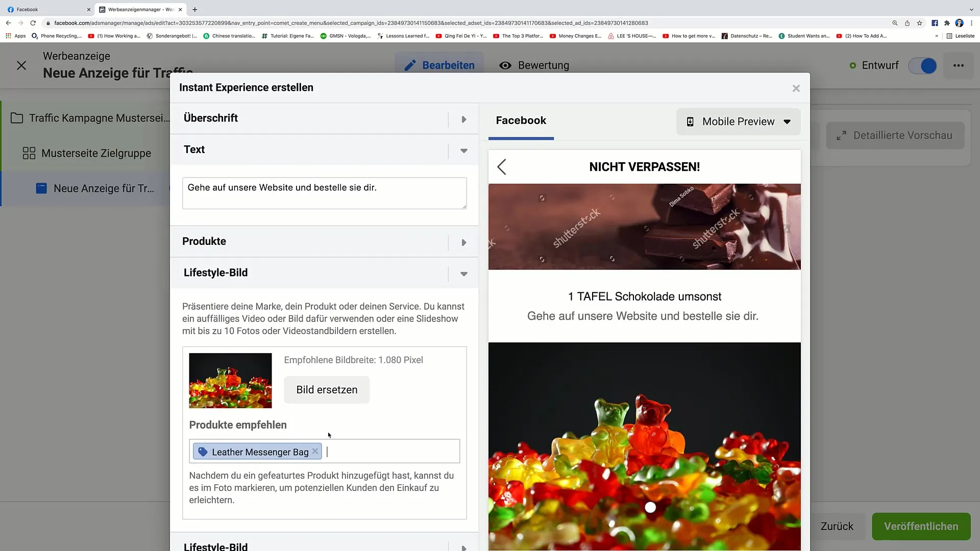This screenshot has width=980, height=551.
Task: Switch to the Bearbeiten tab
Action: pos(439,65)
